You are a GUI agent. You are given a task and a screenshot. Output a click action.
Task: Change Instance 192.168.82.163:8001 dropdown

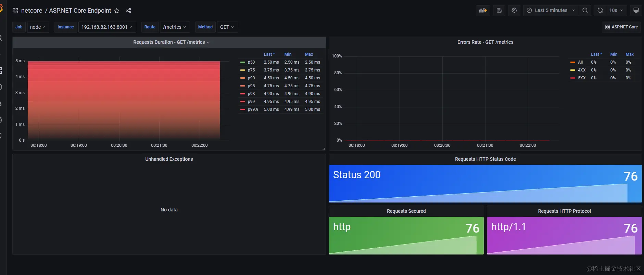(x=107, y=27)
